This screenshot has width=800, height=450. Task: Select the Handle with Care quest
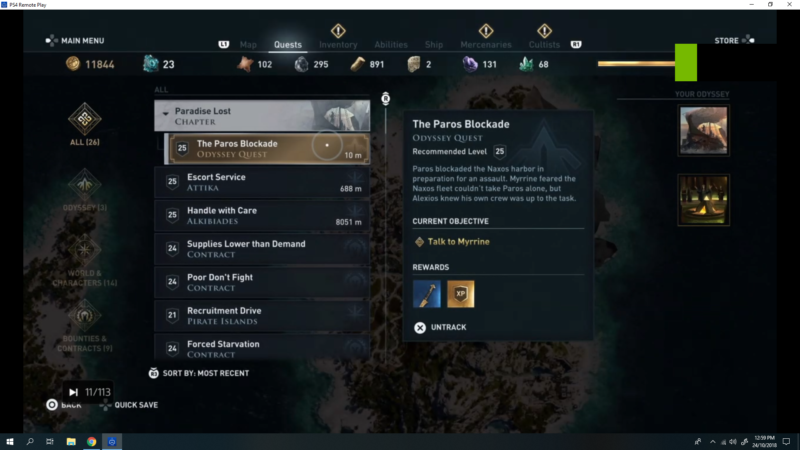(262, 215)
